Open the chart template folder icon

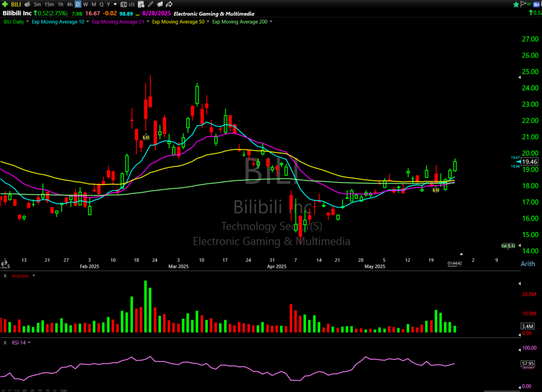click(x=160, y=4)
